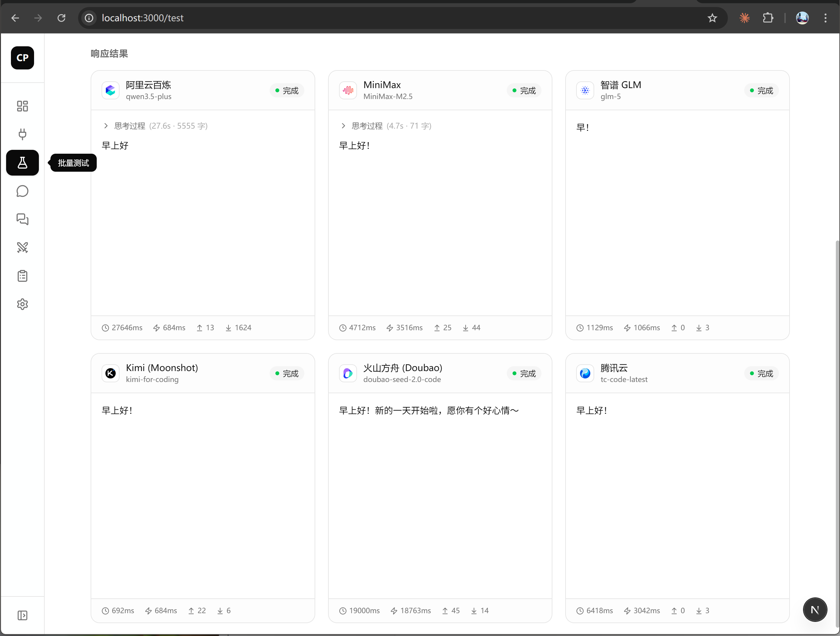The width and height of the screenshot is (840, 636).
Task: Open the double chat bubbles icon
Action: coord(22,219)
